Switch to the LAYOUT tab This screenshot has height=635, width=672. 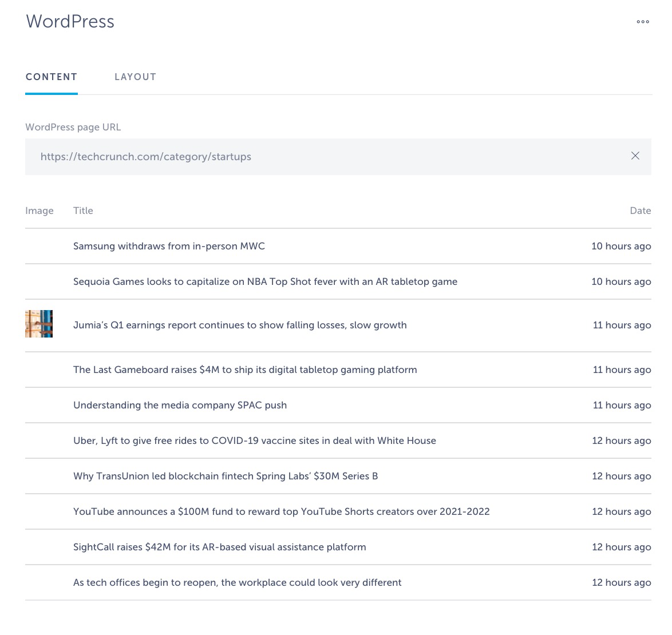click(135, 77)
